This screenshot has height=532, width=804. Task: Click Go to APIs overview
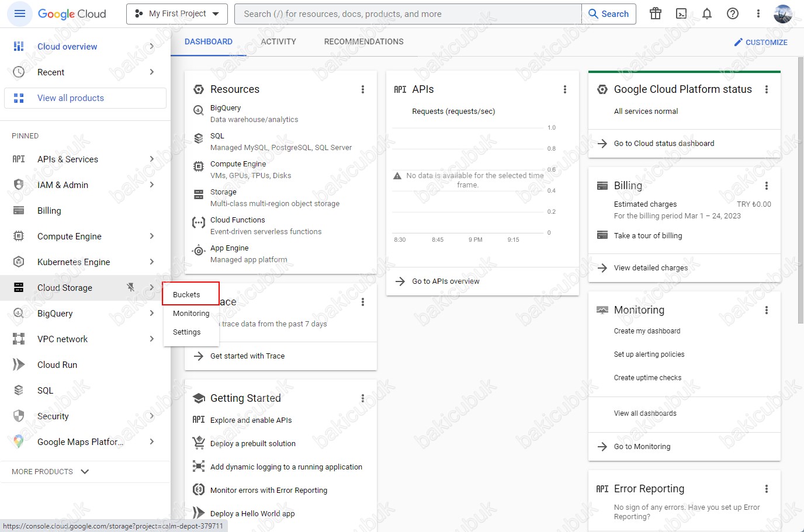click(445, 281)
